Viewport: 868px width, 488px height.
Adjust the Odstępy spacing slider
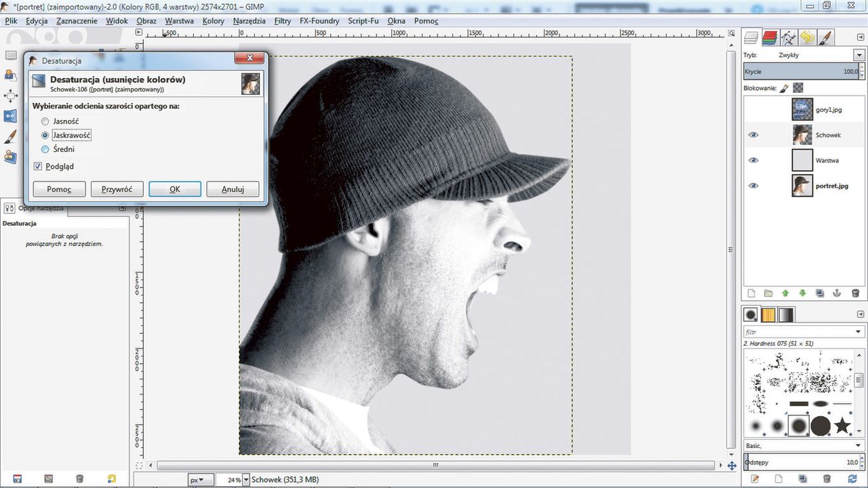point(801,462)
